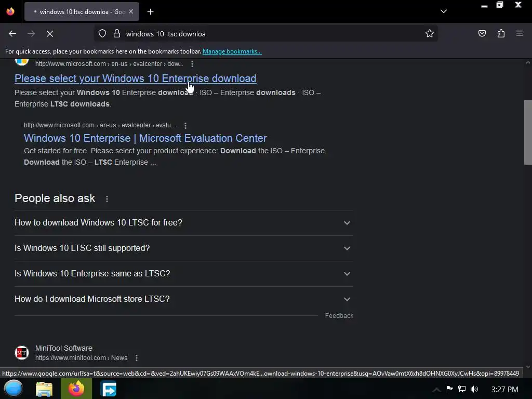This screenshot has height=399, width=532.
Task: Go back using the browser back arrow
Action: click(12, 34)
